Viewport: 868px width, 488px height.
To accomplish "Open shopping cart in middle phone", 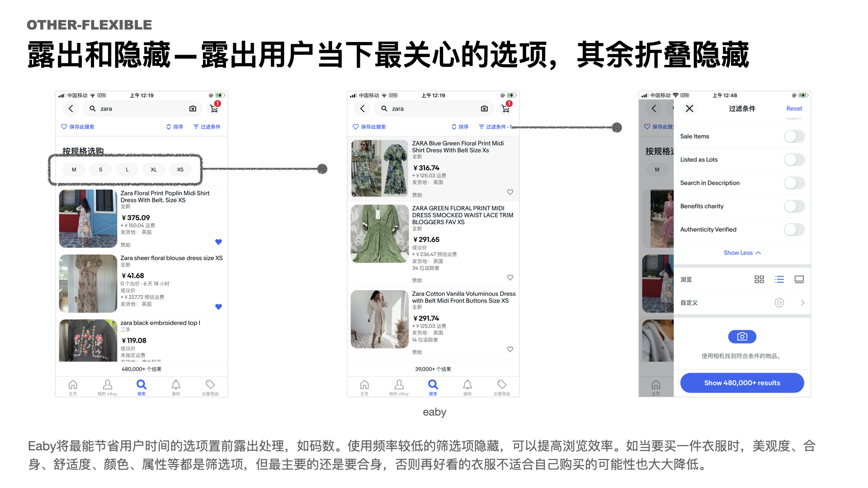I will click(x=505, y=108).
